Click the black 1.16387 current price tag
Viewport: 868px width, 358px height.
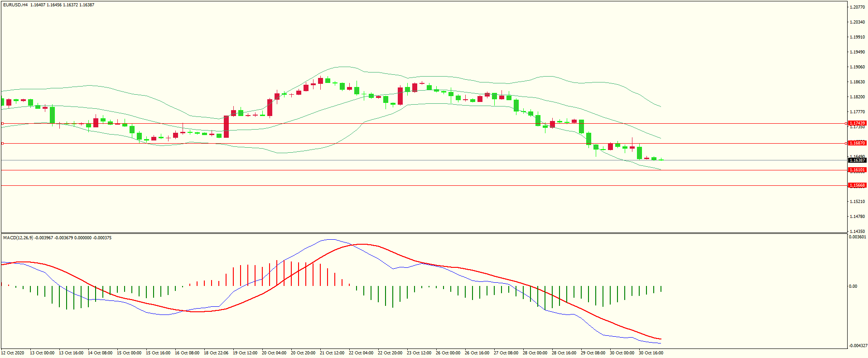click(857, 160)
